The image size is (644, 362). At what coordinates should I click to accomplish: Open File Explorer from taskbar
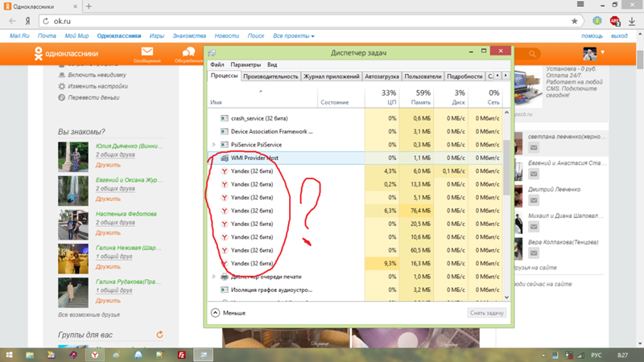click(30, 355)
